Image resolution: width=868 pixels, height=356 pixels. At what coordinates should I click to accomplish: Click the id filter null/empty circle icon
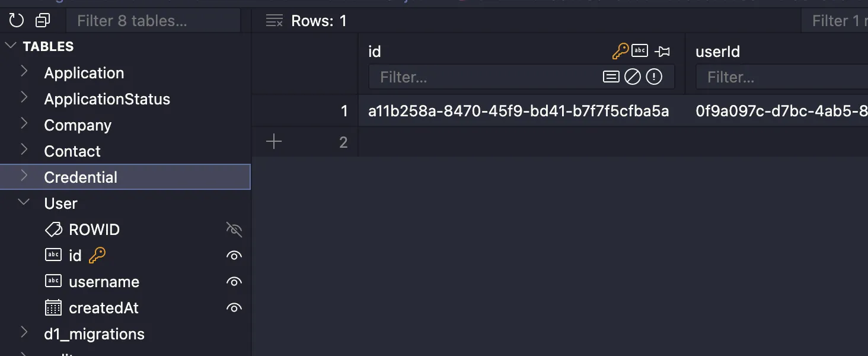tap(633, 77)
